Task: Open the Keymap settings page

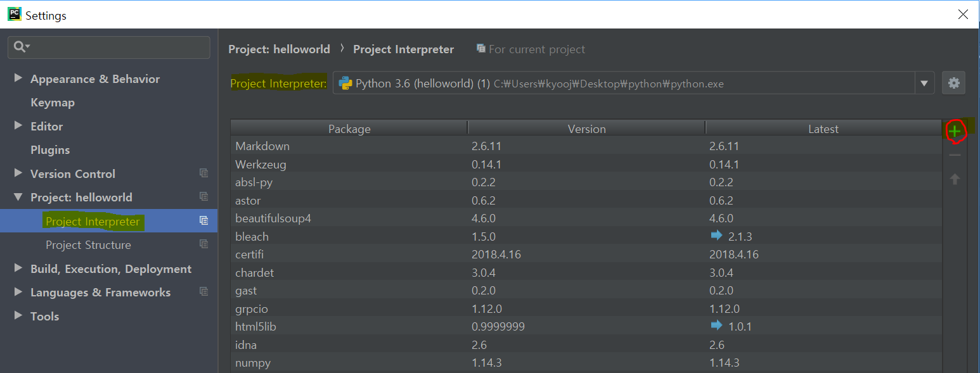Action: point(53,103)
